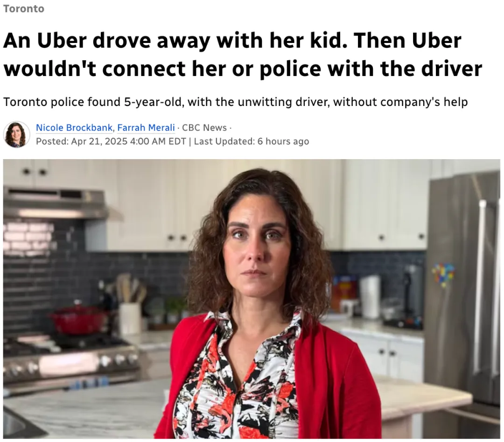
Task: Click the paper towel roll on counter
Action: tap(370, 297)
